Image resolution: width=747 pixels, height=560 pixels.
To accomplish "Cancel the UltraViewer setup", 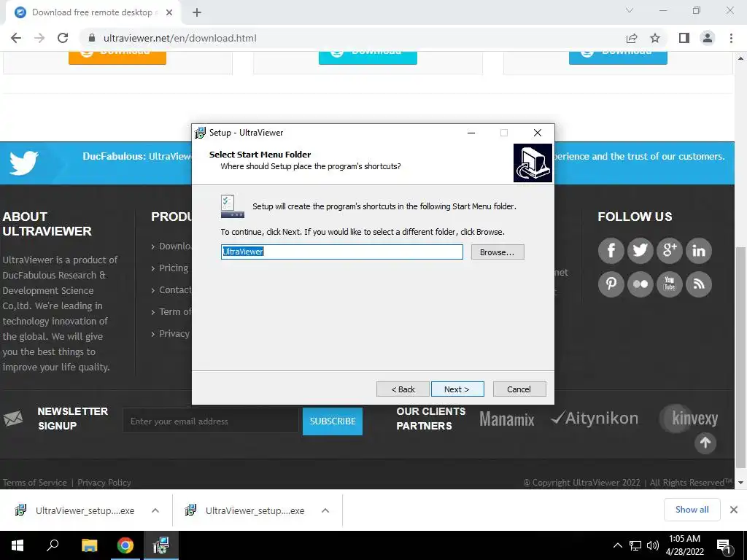I will (519, 389).
